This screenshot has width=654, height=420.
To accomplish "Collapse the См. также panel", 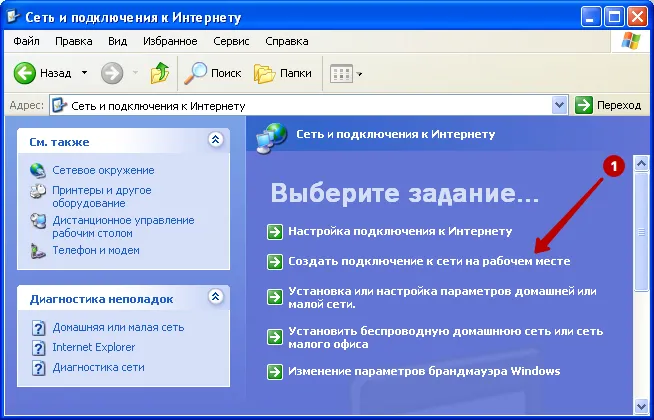I will coord(216,139).
